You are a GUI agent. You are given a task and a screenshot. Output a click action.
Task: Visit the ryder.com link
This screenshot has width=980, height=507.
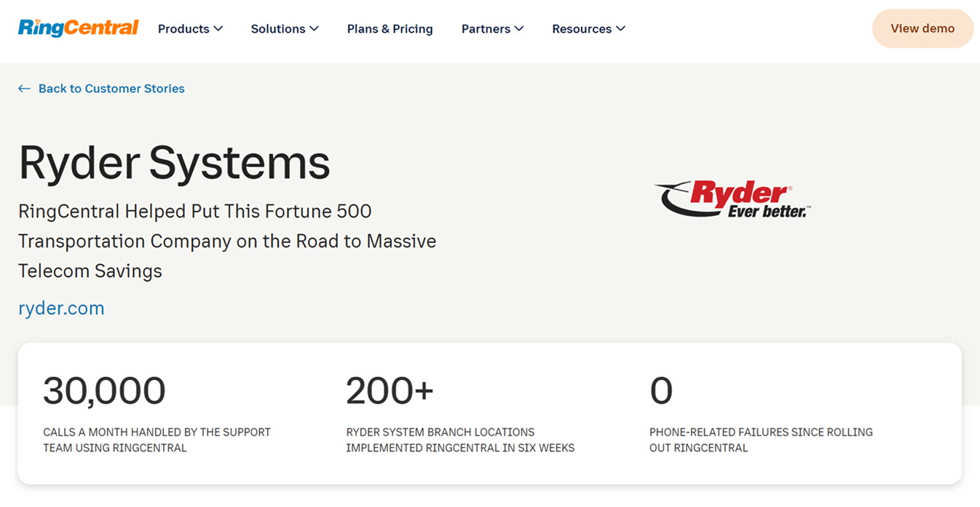[61, 308]
